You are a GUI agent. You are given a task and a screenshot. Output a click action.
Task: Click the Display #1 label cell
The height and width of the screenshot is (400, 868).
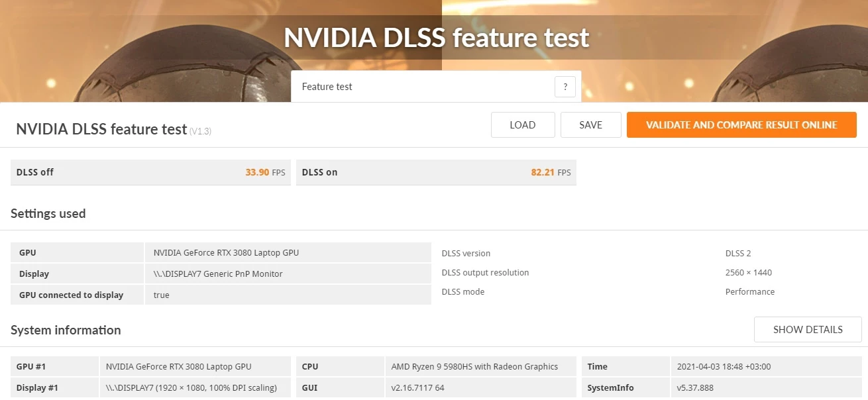tap(55, 387)
